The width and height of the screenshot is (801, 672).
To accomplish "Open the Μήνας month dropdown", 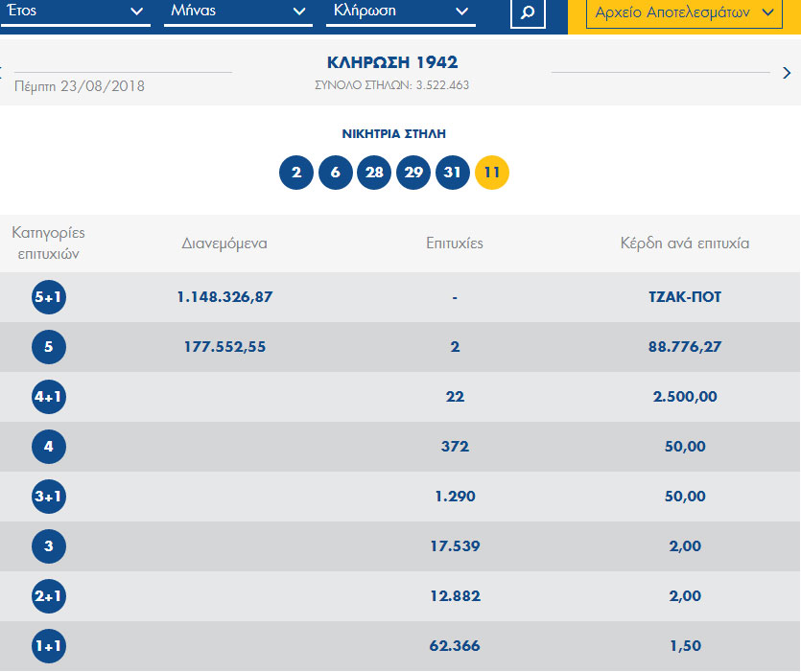I will [x=238, y=12].
